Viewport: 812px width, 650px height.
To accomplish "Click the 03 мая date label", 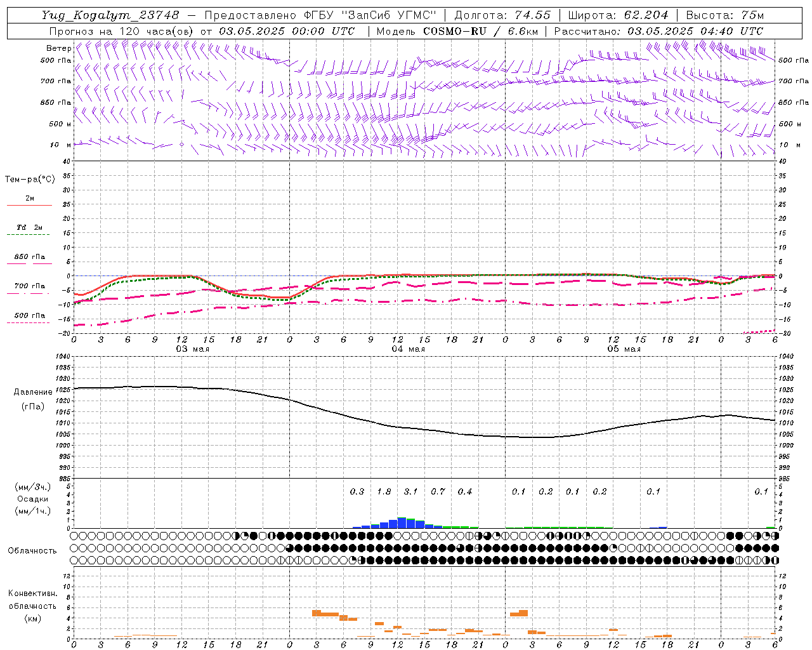I will pyautogui.click(x=193, y=349).
